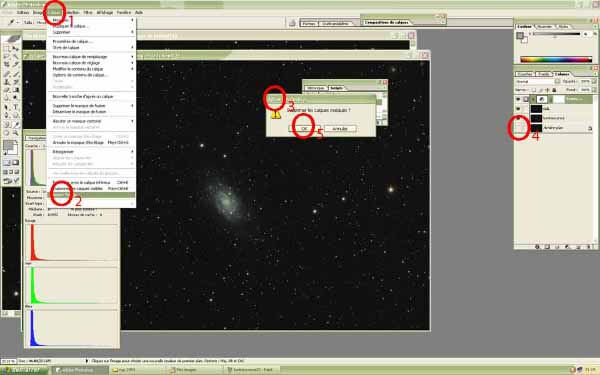Hide the second layer via its eye icon
Viewport: 600px width, 375px height.
(518, 109)
